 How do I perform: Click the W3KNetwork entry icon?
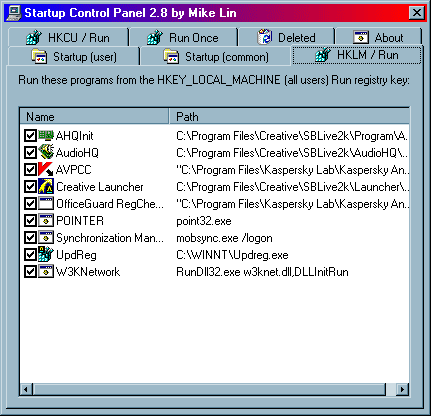[x=46, y=271]
